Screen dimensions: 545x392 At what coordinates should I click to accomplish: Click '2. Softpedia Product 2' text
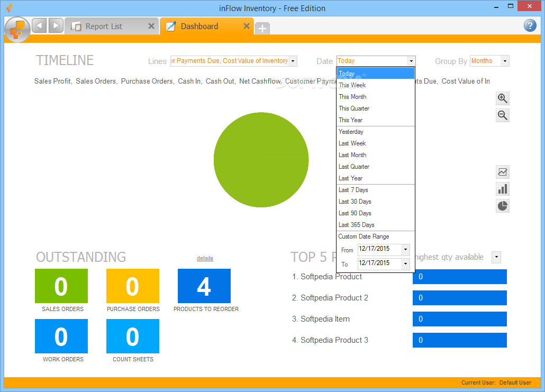click(x=330, y=298)
